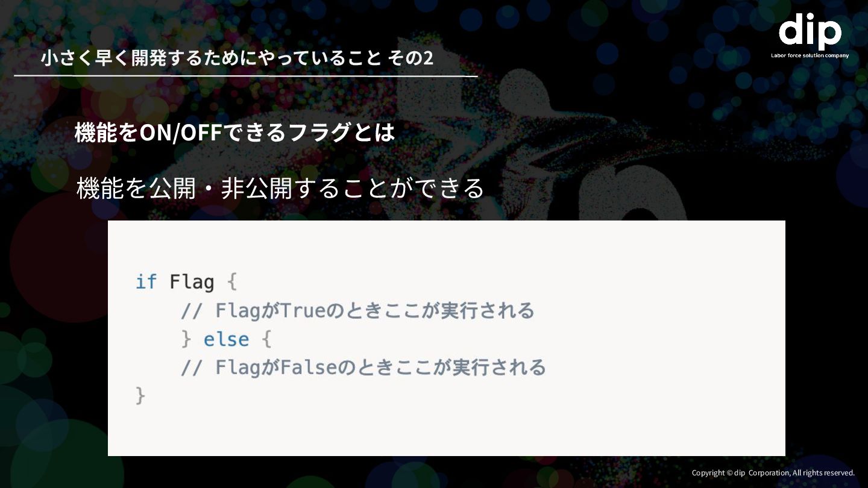Viewport: 868px width, 488px height.
Task: Click the heading 機能をON/OFFできるフラグとは
Action: (x=234, y=133)
